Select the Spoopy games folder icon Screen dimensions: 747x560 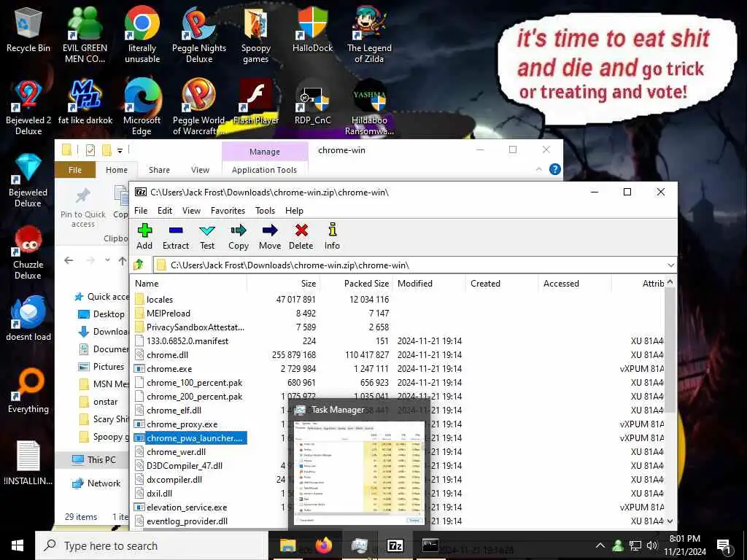pyautogui.click(x=256, y=35)
